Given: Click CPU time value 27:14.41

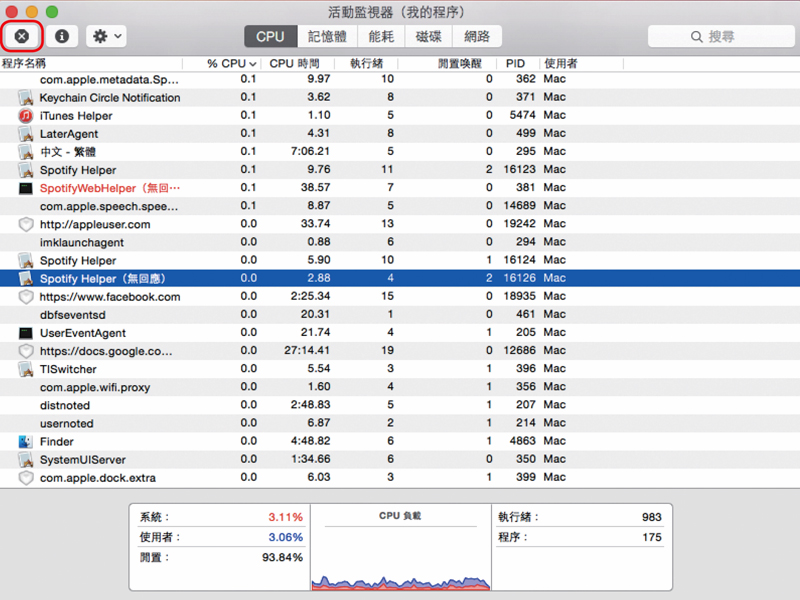Looking at the screenshot, I should click(307, 351).
